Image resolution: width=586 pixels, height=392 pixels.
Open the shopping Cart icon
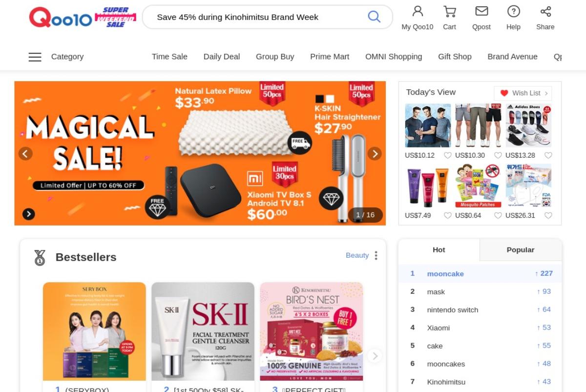449,11
